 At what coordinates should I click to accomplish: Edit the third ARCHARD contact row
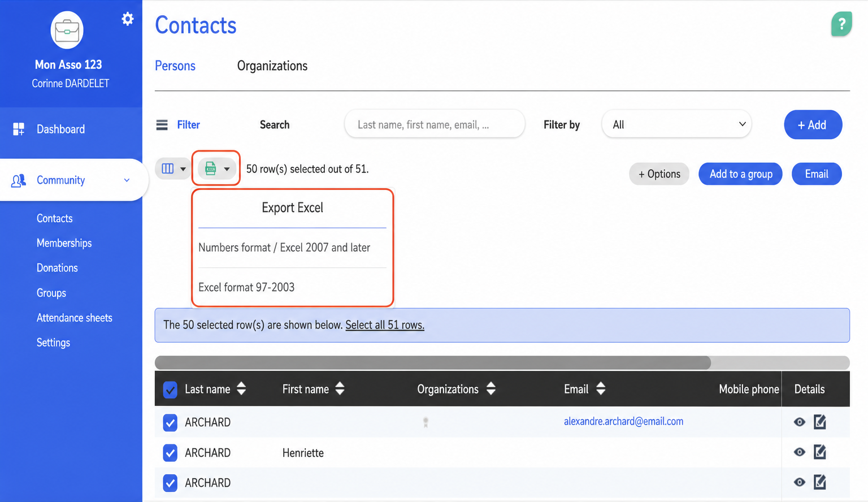pos(820,482)
